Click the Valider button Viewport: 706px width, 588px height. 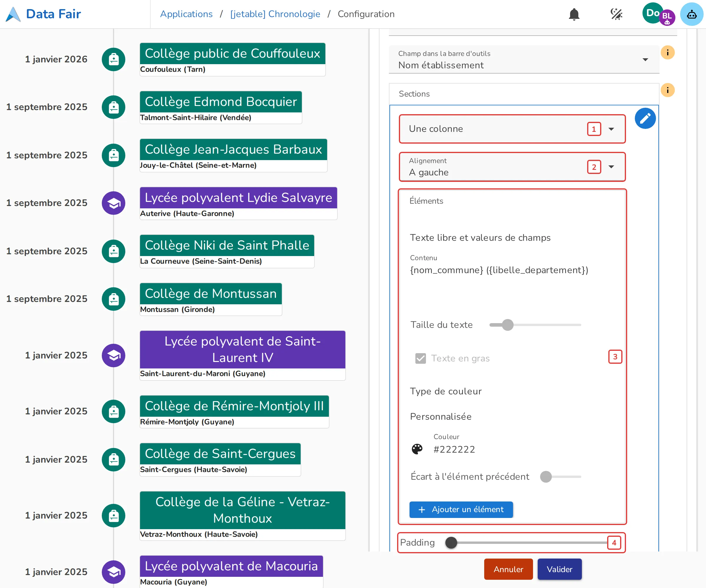560,569
